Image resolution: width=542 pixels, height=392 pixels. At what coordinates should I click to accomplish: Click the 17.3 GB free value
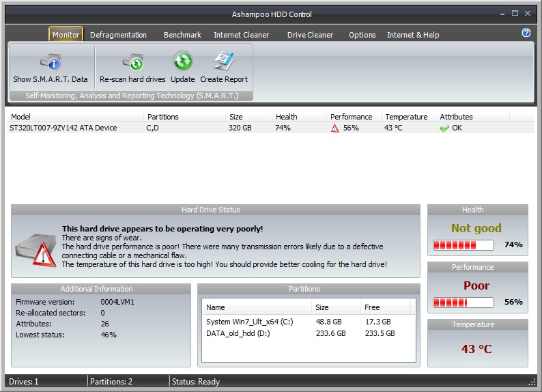pos(377,322)
